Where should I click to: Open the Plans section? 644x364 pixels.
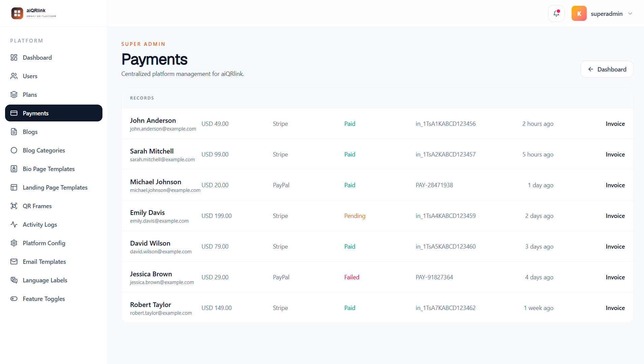click(54, 94)
